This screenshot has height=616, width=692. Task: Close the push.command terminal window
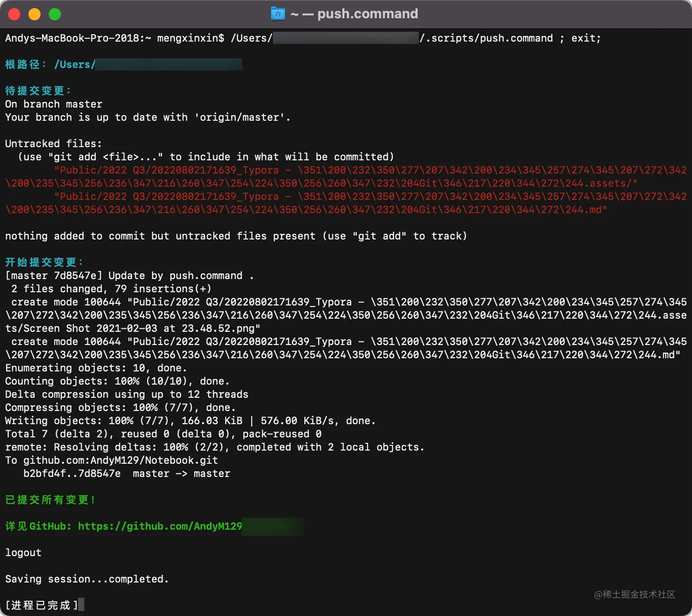tap(14, 14)
